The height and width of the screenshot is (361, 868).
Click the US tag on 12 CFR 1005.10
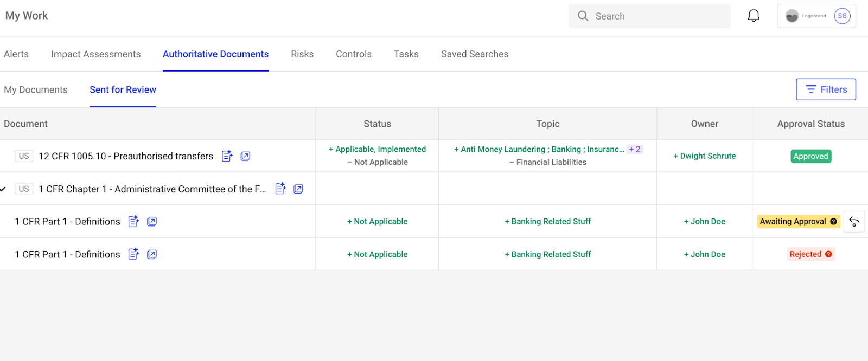point(24,156)
